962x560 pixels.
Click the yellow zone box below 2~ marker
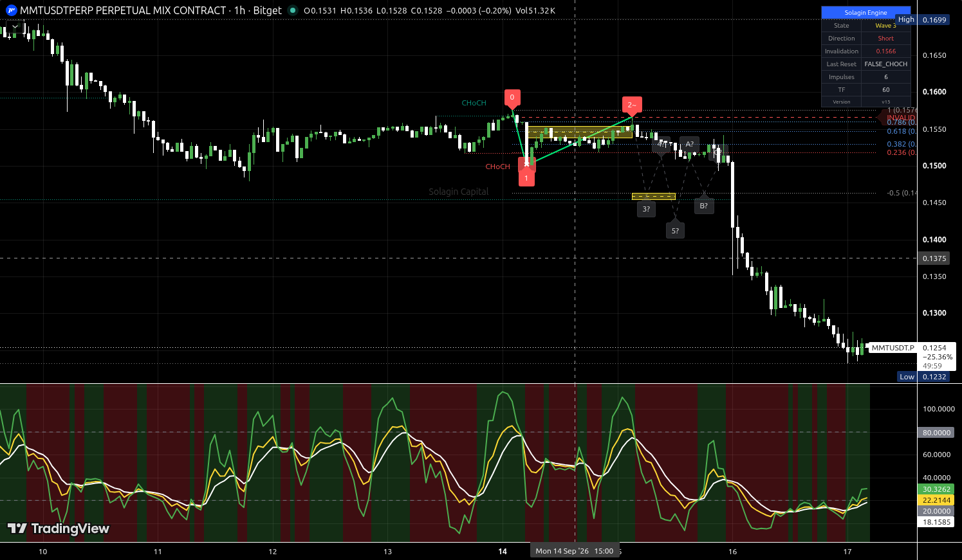pyautogui.click(x=579, y=132)
